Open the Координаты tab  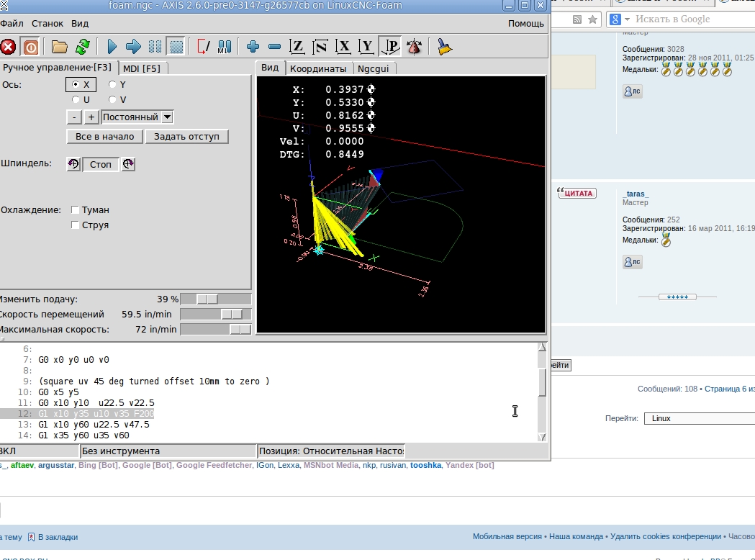point(317,68)
